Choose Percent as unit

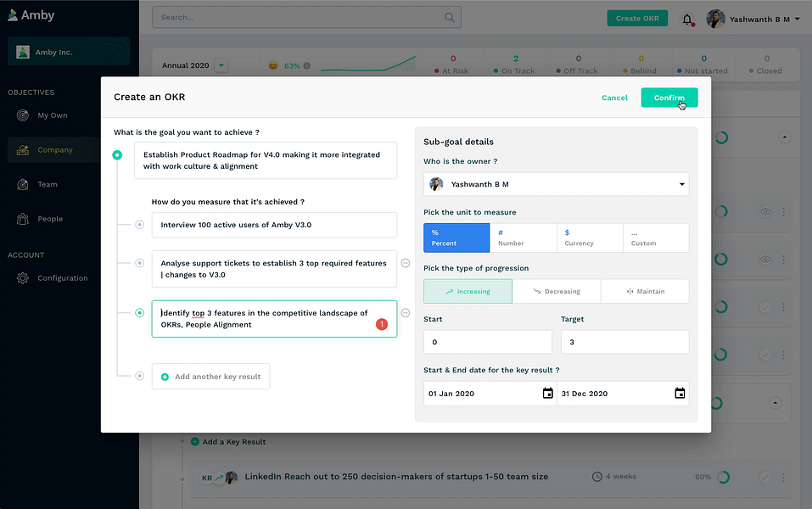pyautogui.click(x=456, y=238)
